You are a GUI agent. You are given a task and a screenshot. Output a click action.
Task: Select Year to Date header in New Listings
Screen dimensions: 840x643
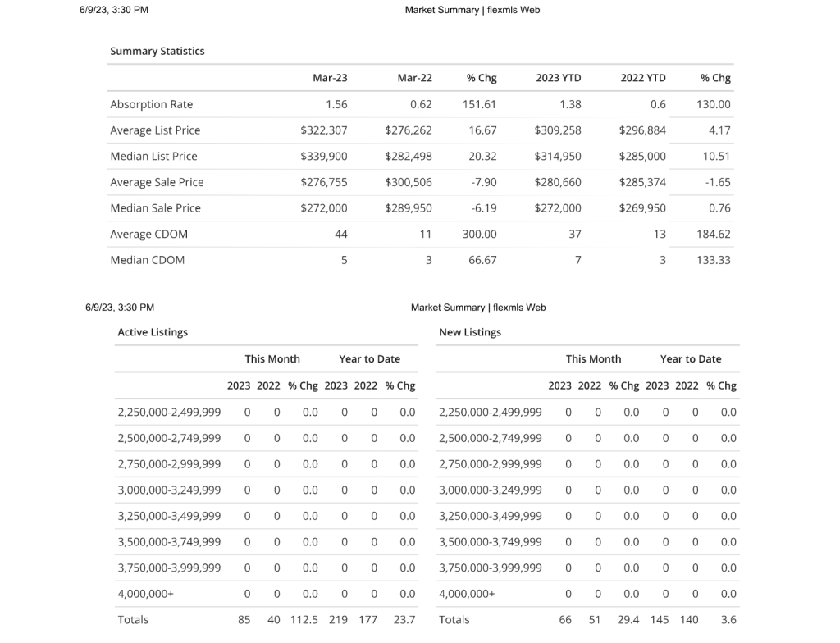691,359
